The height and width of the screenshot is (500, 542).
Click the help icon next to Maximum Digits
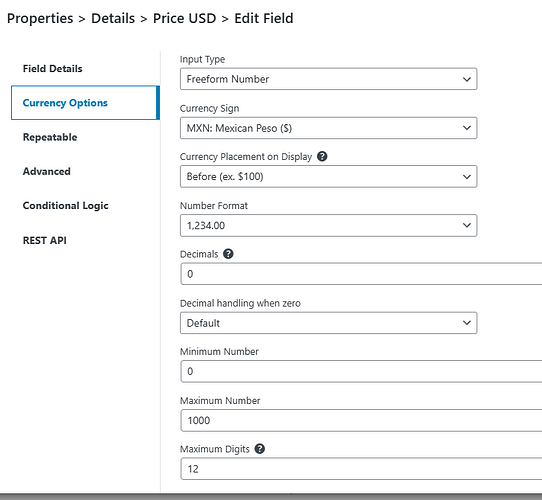click(260, 449)
